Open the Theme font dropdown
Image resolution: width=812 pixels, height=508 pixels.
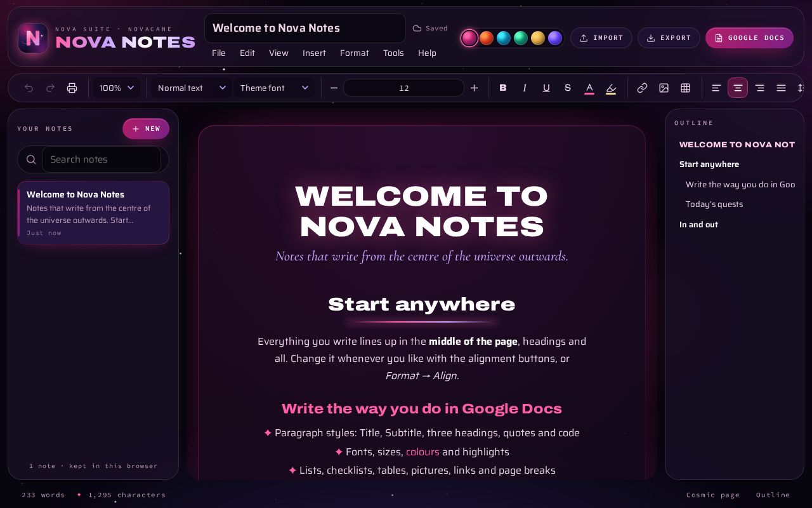click(x=274, y=88)
